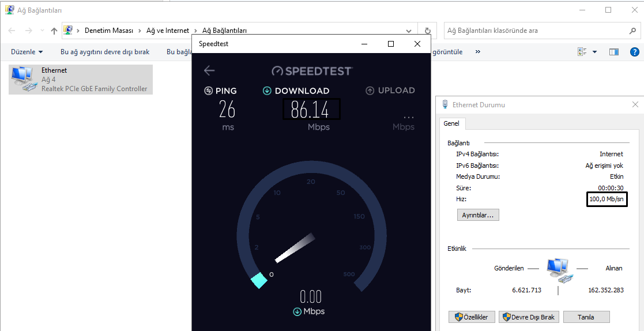Screen dimensions: 644x331
Task: Click the Ethernet Durumu title icon
Action: point(445,105)
